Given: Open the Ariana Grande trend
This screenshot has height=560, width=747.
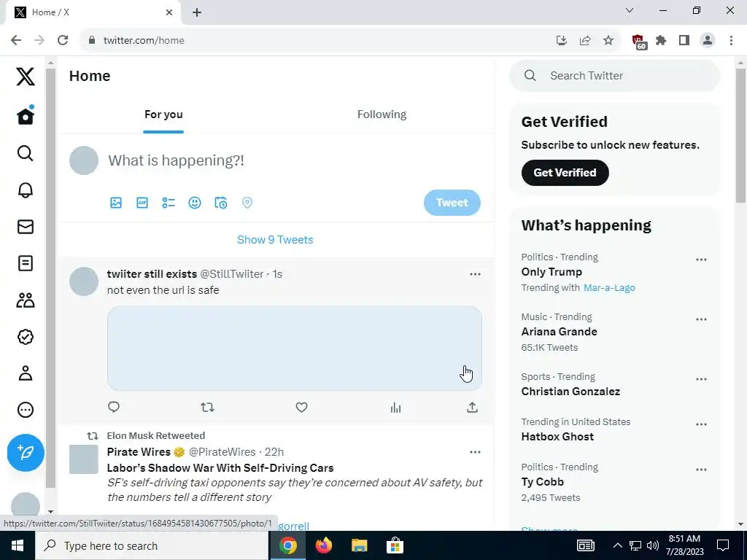Looking at the screenshot, I should point(560,332).
